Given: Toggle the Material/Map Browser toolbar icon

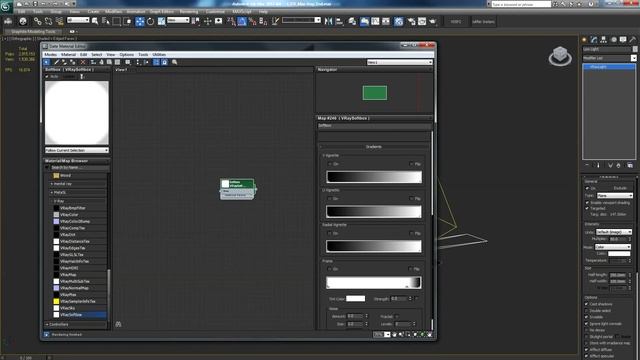Looking at the screenshot, I should [156, 62].
